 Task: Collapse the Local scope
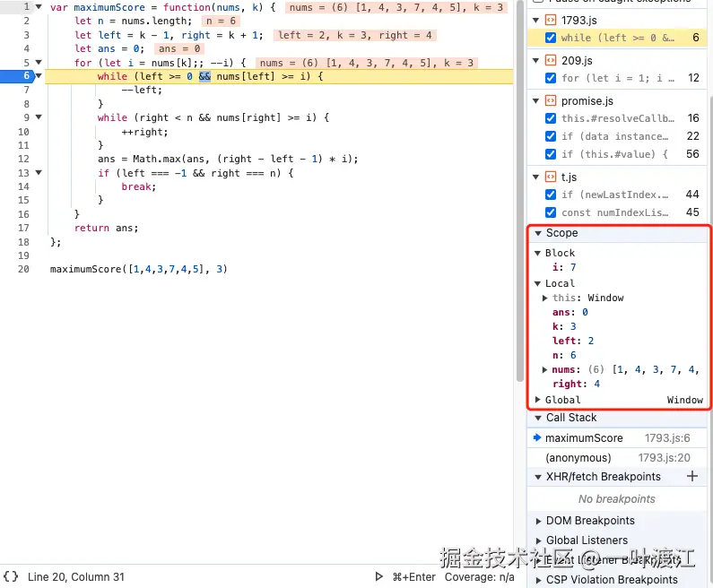537,283
